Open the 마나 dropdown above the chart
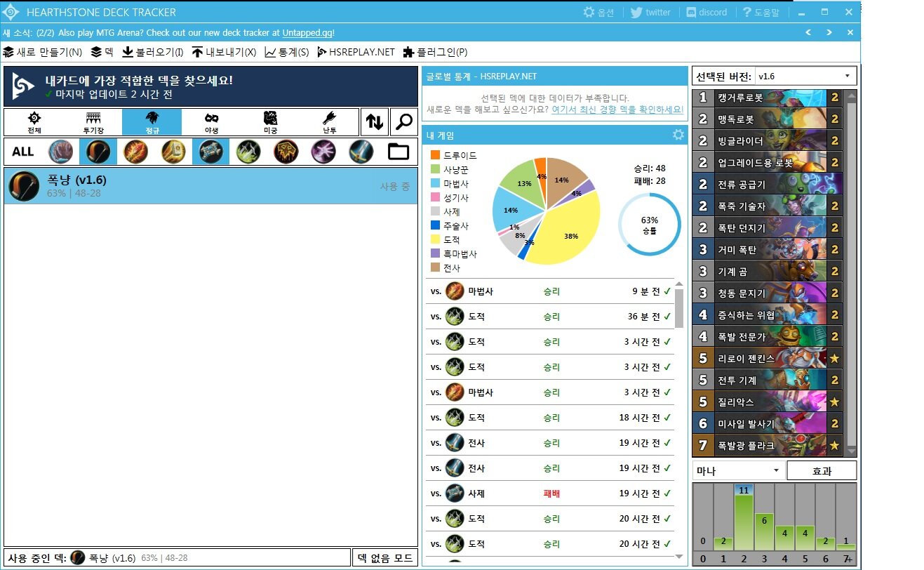924x570 pixels. tap(738, 470)
